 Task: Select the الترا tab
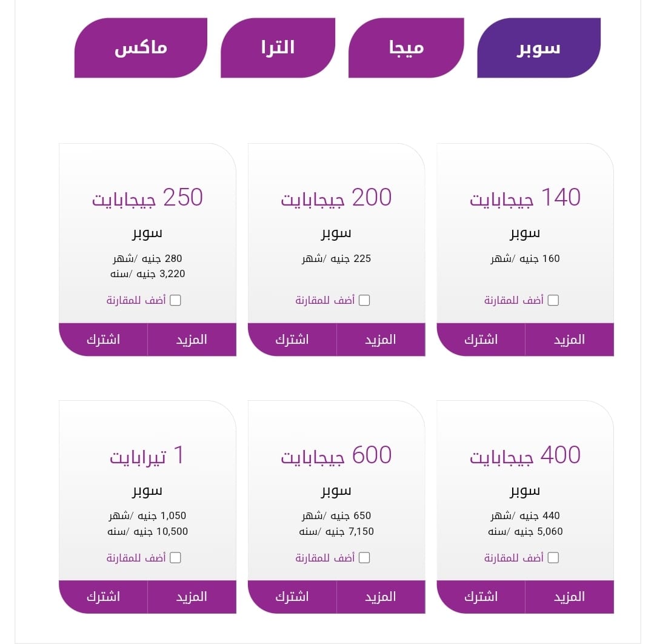[x=278, y=48]
